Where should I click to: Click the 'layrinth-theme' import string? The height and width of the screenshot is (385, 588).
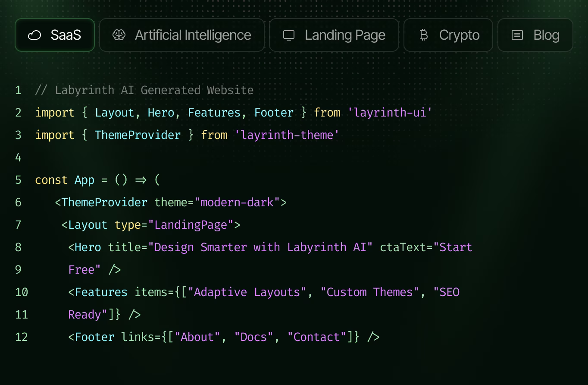(x=287, y=135)
